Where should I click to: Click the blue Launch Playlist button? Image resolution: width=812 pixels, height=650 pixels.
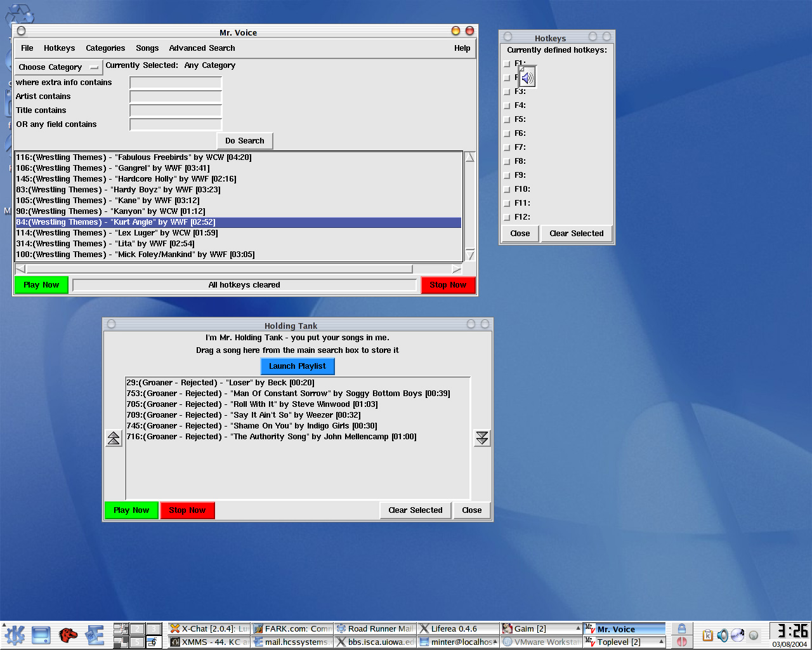pyautogui.click(x=297, y=366)
